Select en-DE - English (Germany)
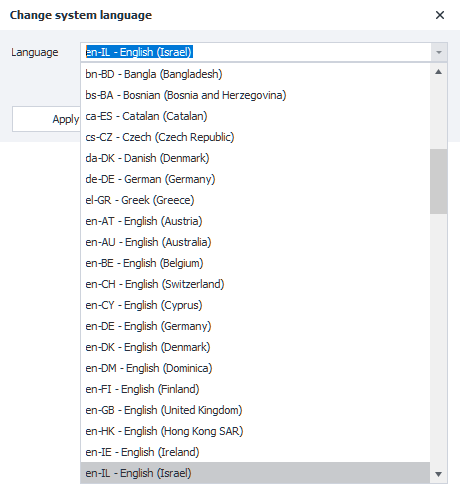Image resolution: width=460 pixels, height=484 pixels. (255, 326)
